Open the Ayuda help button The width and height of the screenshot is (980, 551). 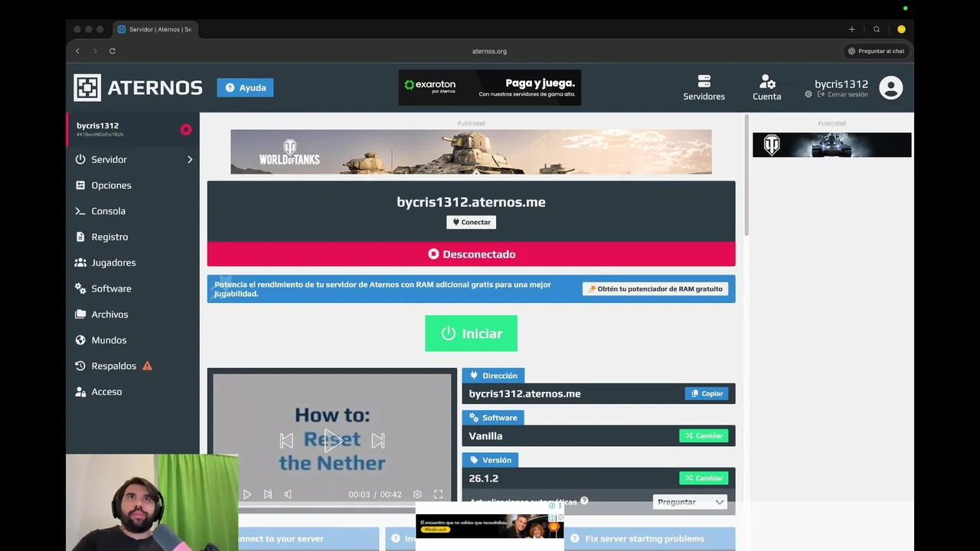(245, 87)
